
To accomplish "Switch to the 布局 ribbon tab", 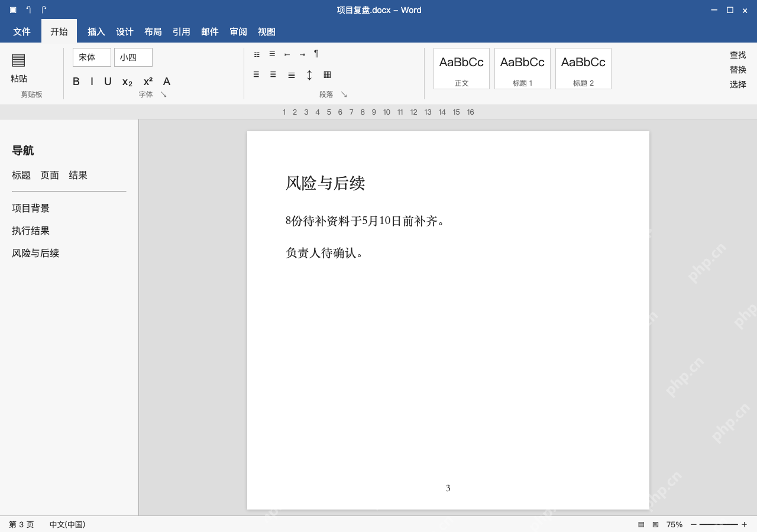I will point(153,32).
